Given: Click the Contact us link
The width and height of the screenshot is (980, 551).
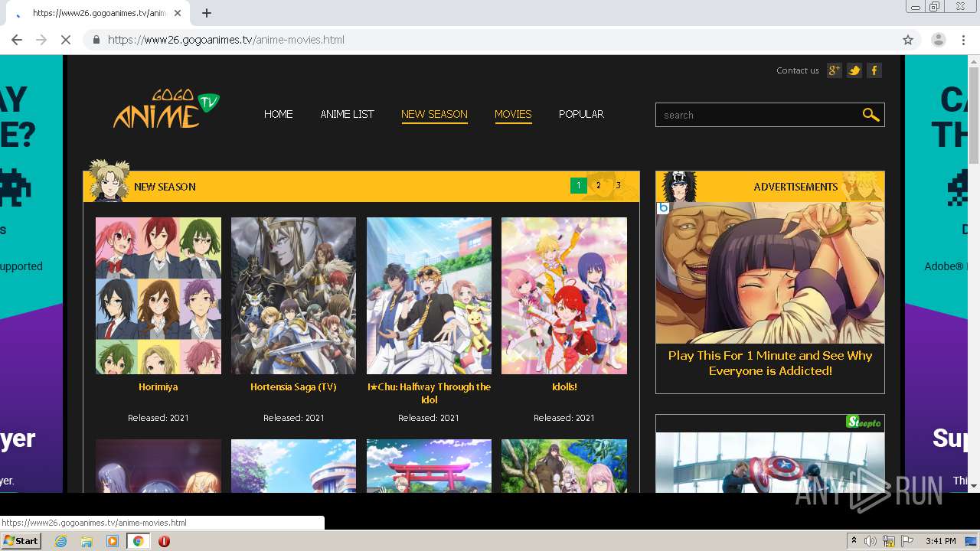Looking at the screenshot, I should (798, 70).
